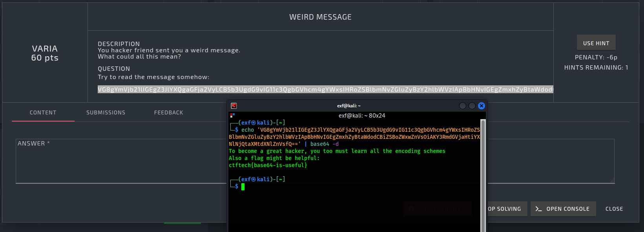Switch to the Submissions tab
This screenshot has height=232, width=644.
[106, 112]
